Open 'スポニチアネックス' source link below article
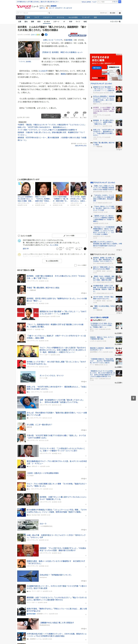This screenshot has height=644, width=138. point(80,146)
